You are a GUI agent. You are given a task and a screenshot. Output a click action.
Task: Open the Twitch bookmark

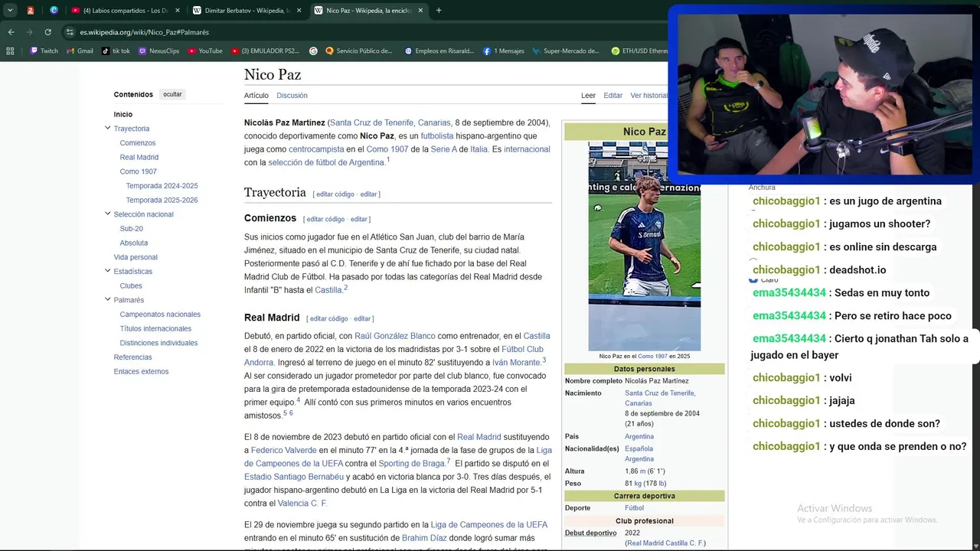[44, 51]
